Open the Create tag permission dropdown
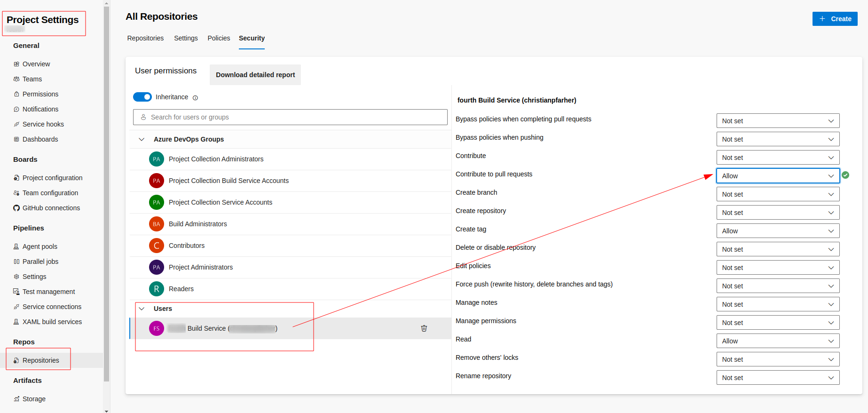The image size is (868, 413). [x=777, y=231]
